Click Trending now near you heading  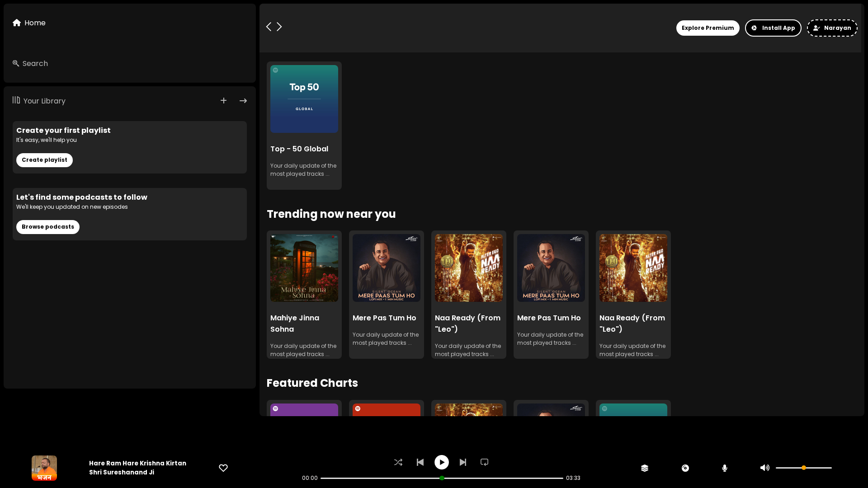[331, 214]
